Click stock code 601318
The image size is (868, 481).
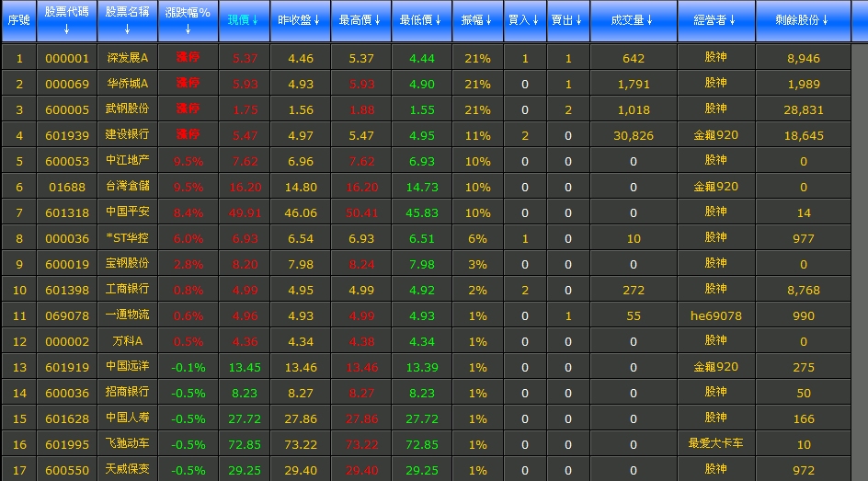(67, 212)
